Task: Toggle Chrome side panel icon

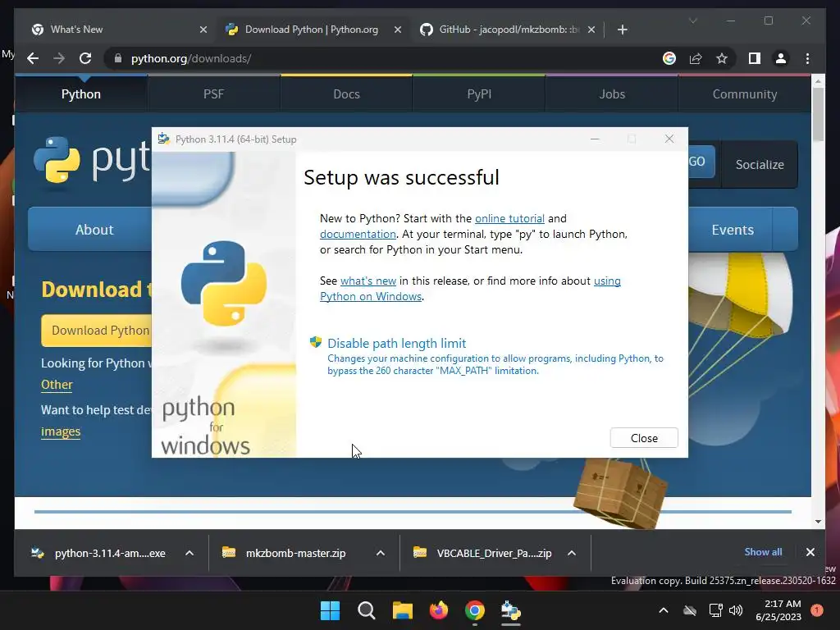Action: click(x=755, y=58)
